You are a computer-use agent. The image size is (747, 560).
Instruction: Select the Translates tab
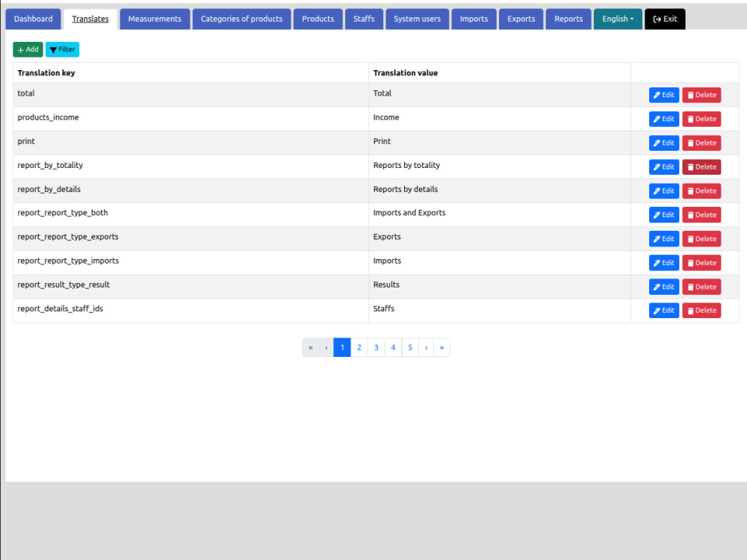point(90,19)
